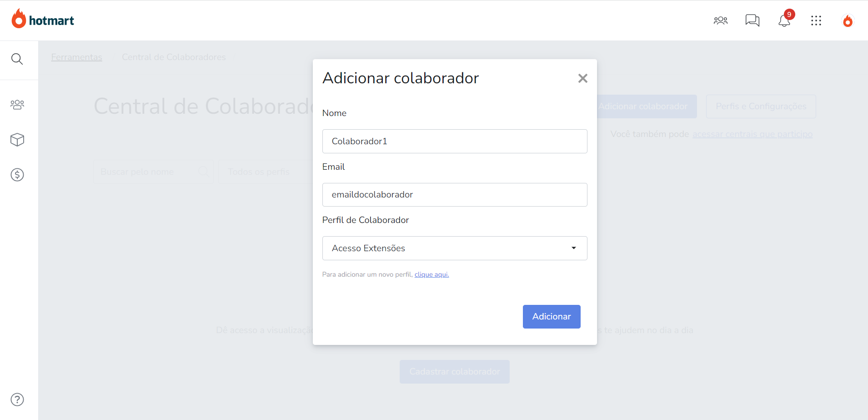The width and height of the screenshot is (868, 420).
Task: Click the Adicionar button
Action: (552, 317)
